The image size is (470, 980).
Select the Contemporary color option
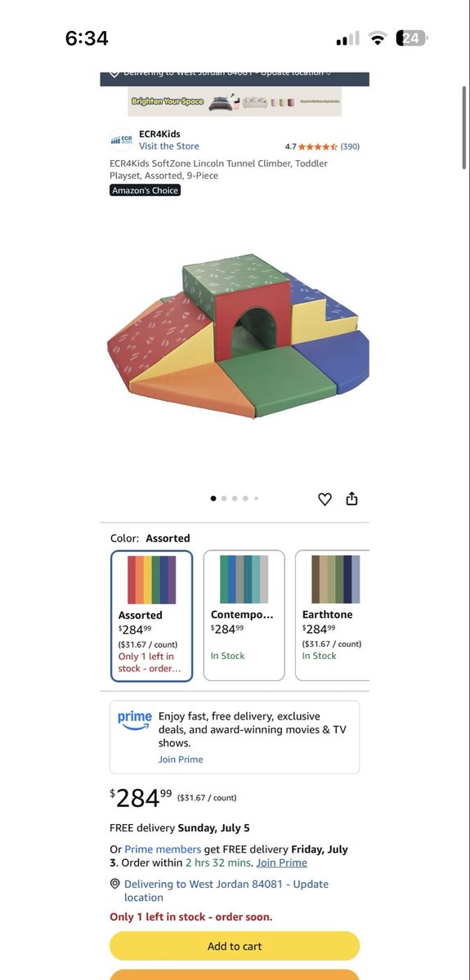244,616
